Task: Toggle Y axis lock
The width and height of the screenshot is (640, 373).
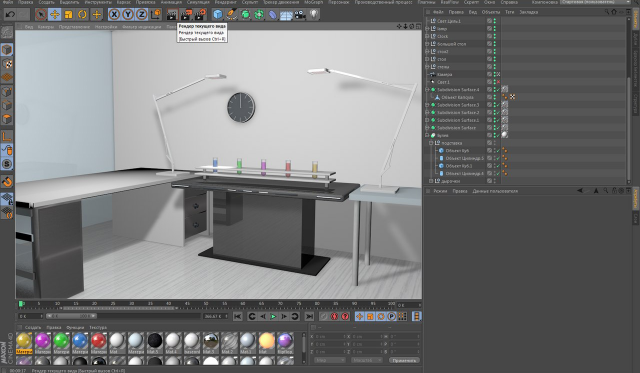Action: (x=128, y=15)
